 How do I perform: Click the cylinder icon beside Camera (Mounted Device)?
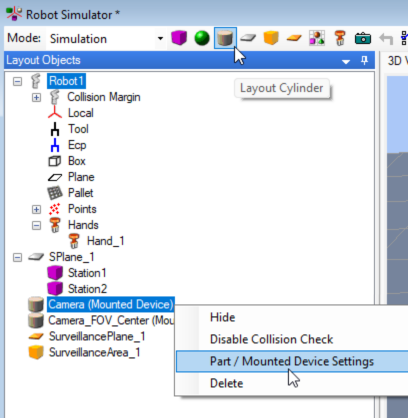pyautogui.click(x=36, y=305)
